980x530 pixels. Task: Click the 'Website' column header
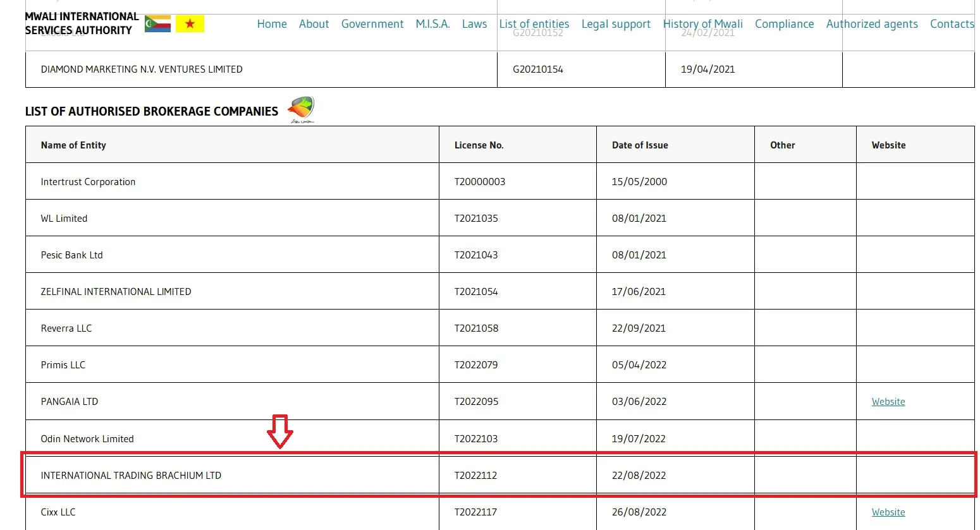889,145
